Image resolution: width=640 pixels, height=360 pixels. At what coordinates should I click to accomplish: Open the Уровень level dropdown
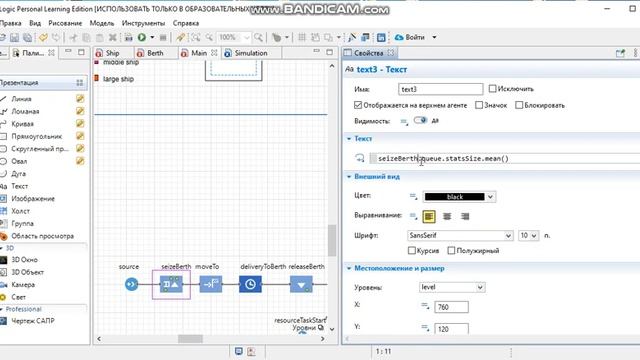point(480,287)
